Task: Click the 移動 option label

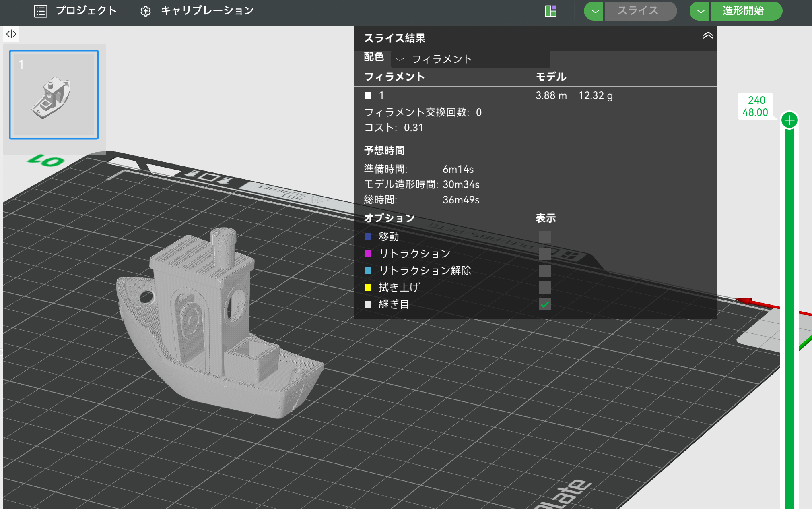Action: [x=389, y=236]
